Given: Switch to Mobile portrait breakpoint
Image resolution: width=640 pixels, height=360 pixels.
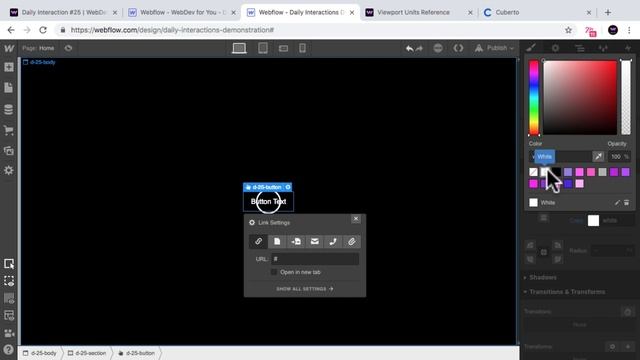Looking at the screenshot, I should [302, 48].
